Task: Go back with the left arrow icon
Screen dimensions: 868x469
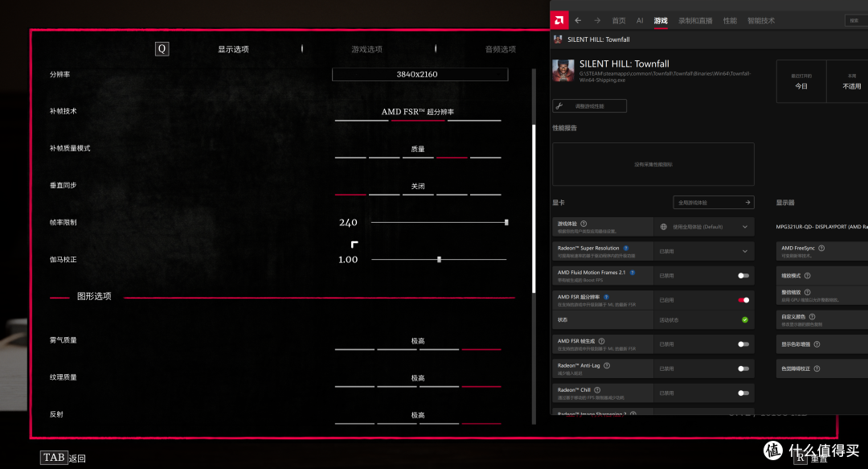Action: tap(578, 20)
